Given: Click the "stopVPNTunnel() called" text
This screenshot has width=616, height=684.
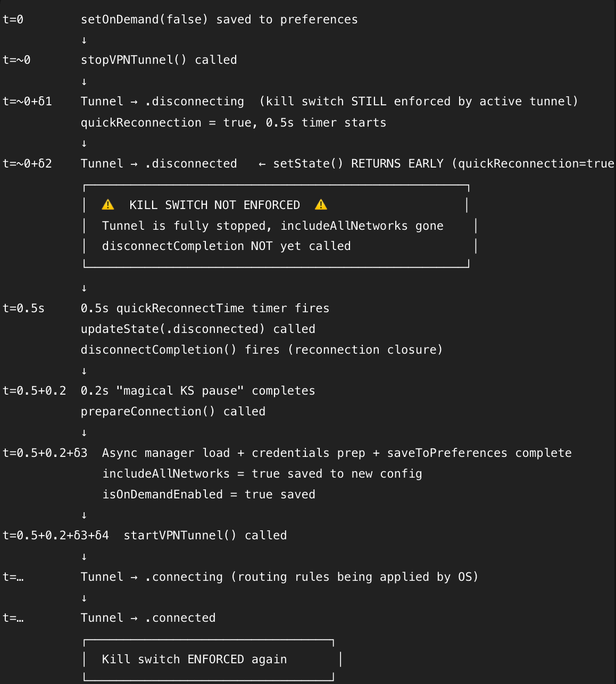Looking at the screenshot, I should (159, 60).
